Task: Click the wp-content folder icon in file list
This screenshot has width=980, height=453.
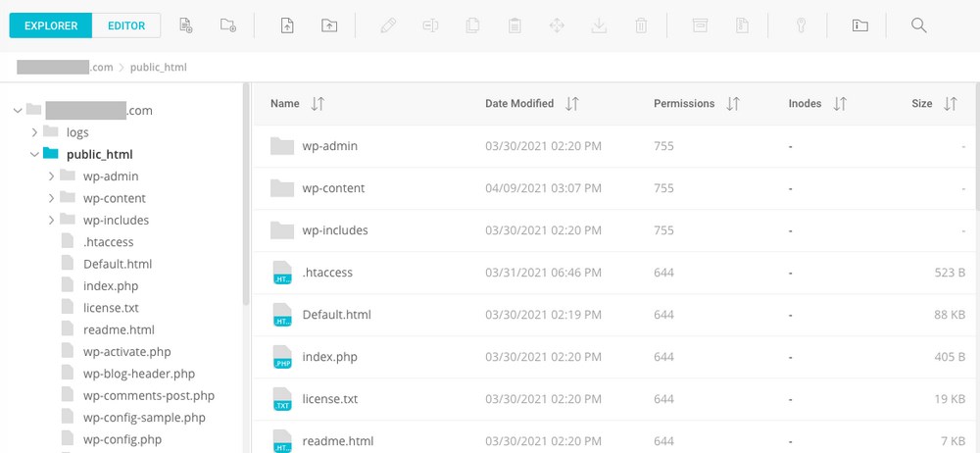Action: 282,187
